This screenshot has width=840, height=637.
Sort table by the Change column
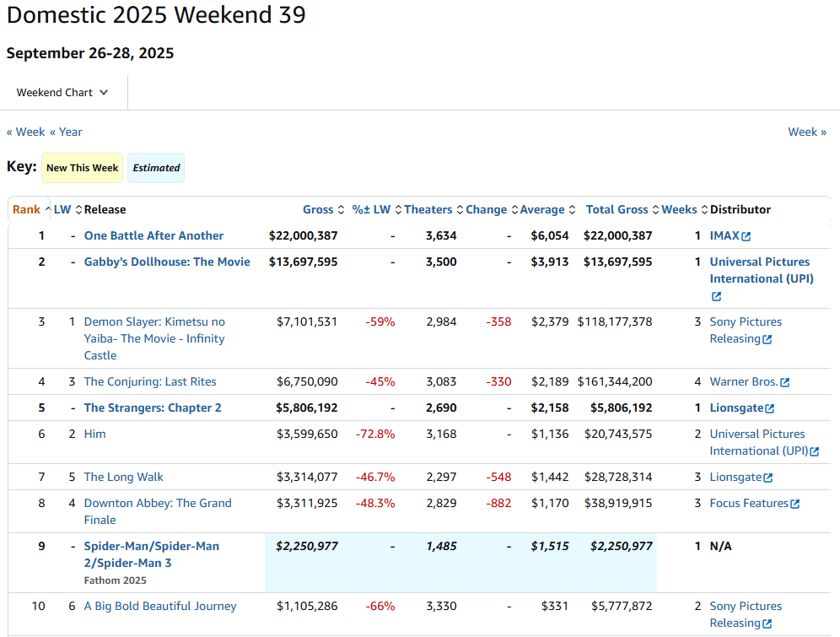tap(492, 209)
